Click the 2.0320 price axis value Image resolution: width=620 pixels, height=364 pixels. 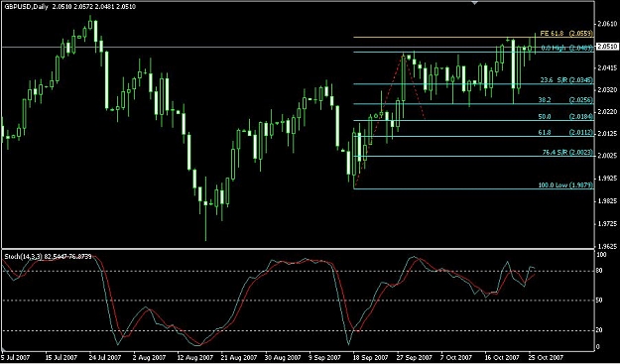coord(608,90)
